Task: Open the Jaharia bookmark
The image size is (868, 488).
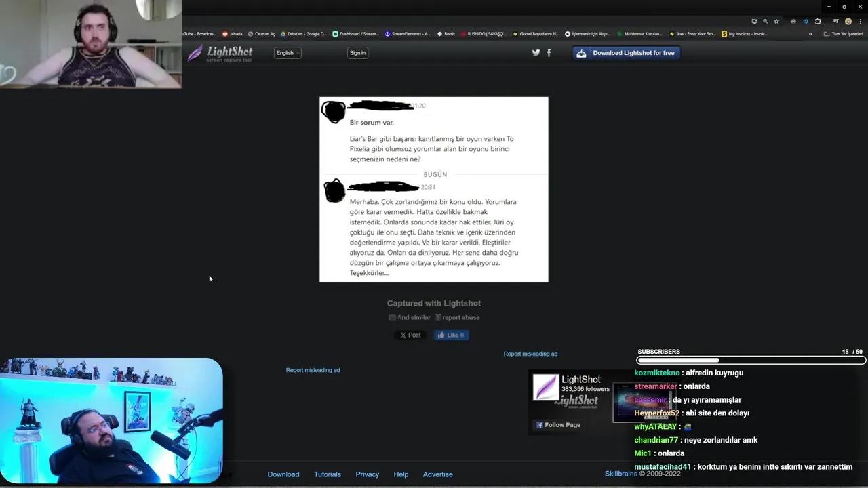Action: tap(232, 34)
